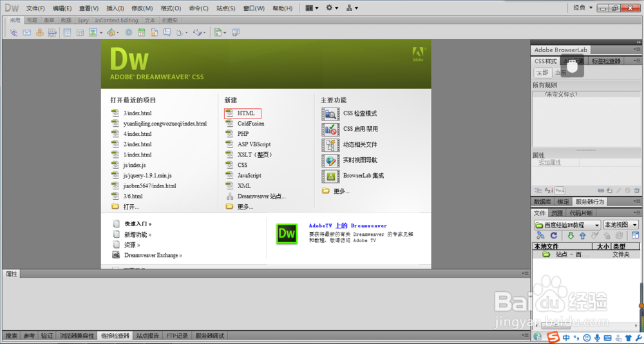
Task: Click the Head elements icon in the Insert bar
Action: 180,32
